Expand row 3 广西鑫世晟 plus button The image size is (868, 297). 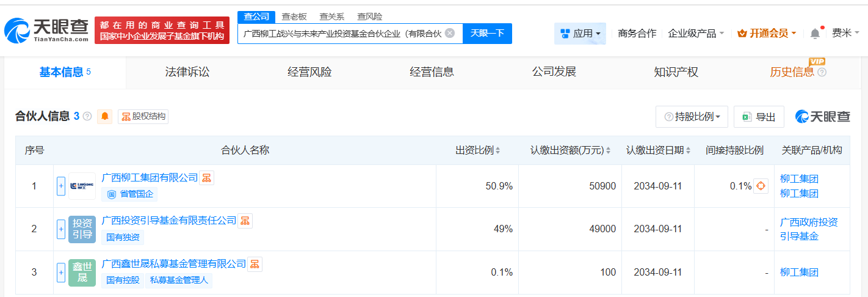click(61, 273)
